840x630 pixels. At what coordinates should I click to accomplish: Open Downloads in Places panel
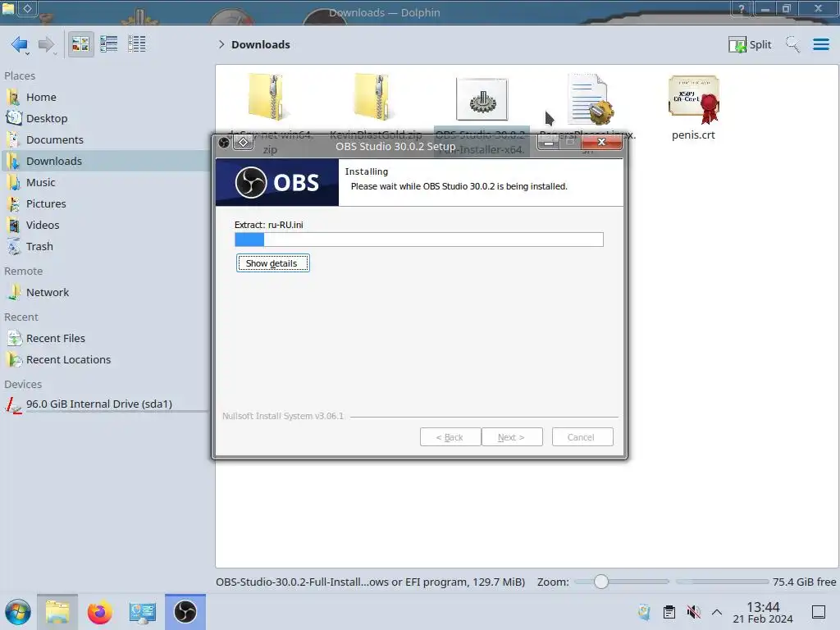tap(105, 162)
